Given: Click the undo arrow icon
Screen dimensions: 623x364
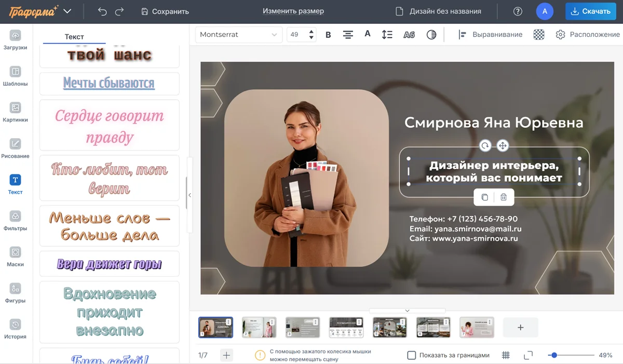Looking at the screenshot, I should pos(102,11).
